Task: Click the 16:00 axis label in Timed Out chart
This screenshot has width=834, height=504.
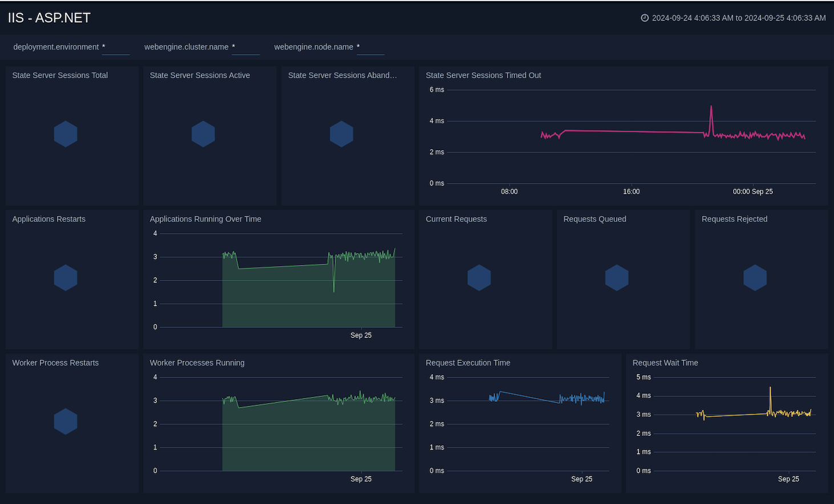Action: coord(631,192)
